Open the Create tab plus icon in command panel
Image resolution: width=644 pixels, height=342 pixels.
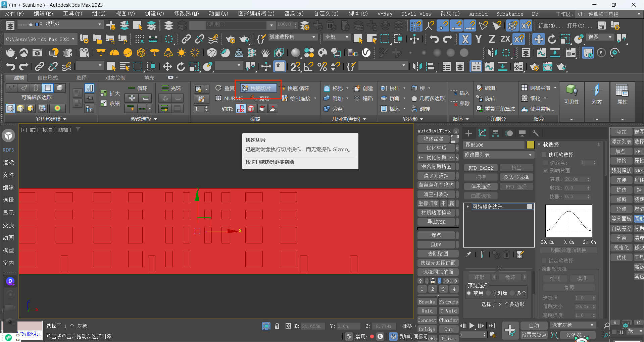point(468,133)
